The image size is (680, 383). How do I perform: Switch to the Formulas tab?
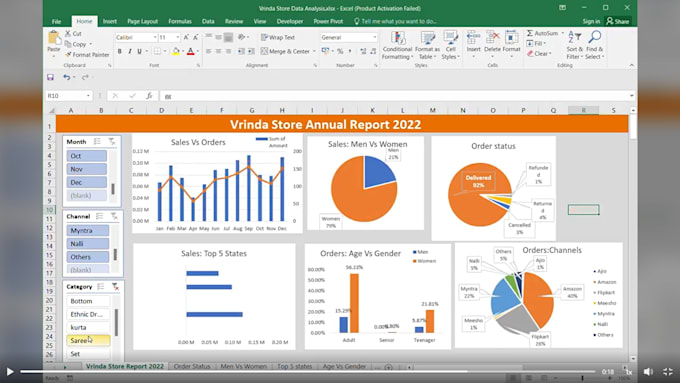coord(180,21)
